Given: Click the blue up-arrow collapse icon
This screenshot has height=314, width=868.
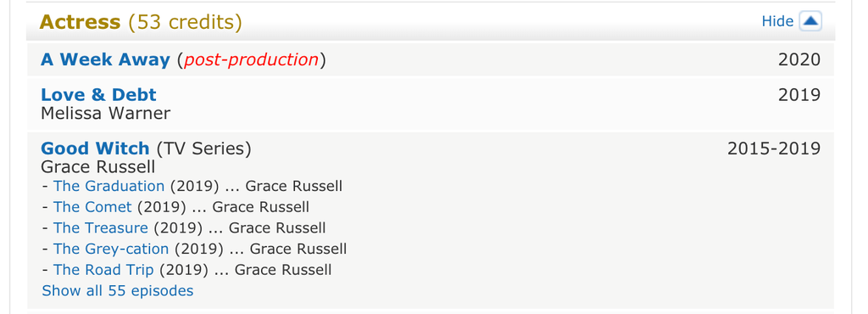Looking at the screenshot, I should coord(810,21).
